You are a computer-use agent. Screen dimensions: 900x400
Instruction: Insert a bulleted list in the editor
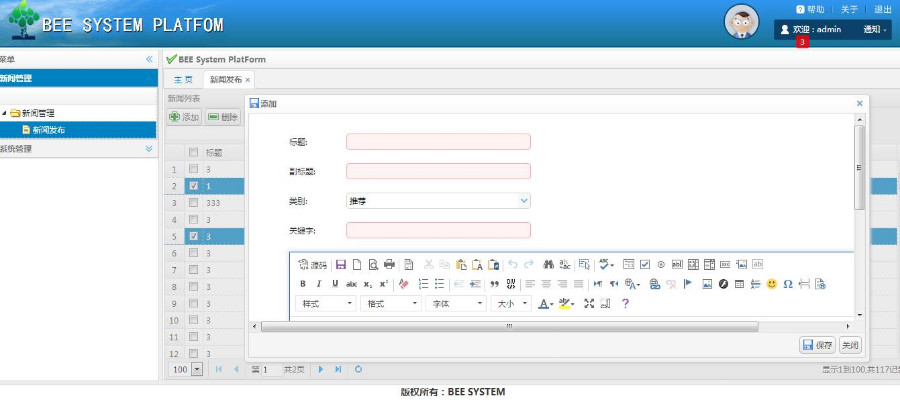pos(440,284)
